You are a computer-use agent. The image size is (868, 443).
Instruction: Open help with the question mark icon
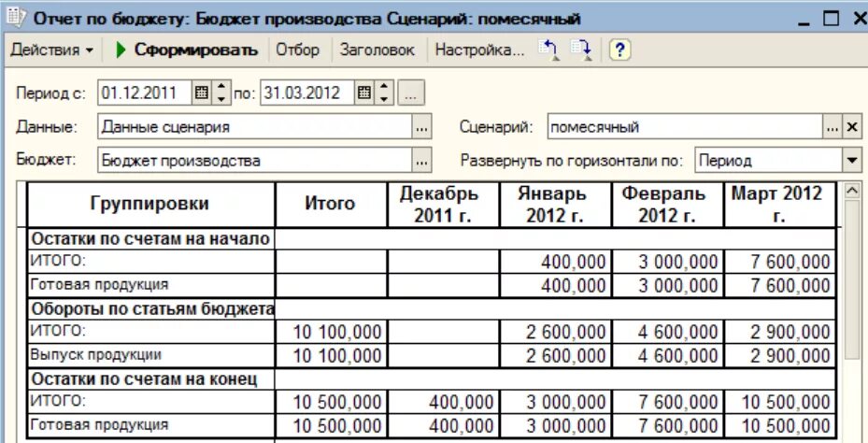pyautogui.click(x=619, y=50)
